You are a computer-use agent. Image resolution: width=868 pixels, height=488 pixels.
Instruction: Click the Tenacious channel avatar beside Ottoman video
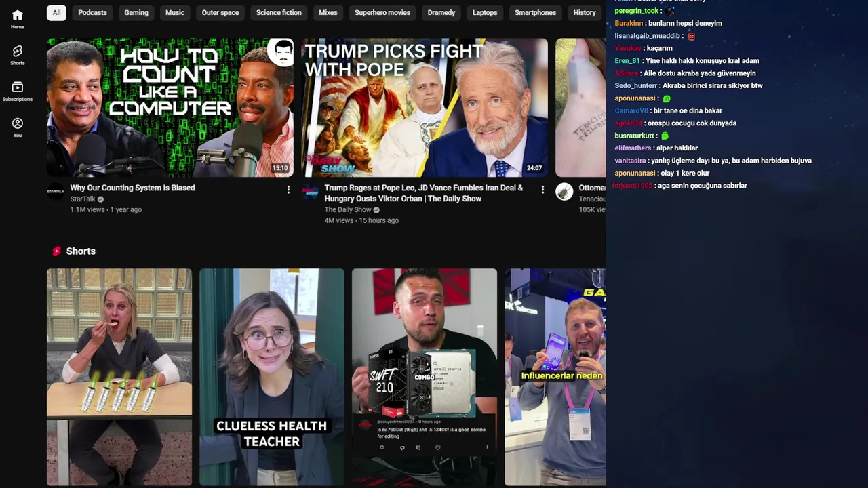(x=564, y=192)
